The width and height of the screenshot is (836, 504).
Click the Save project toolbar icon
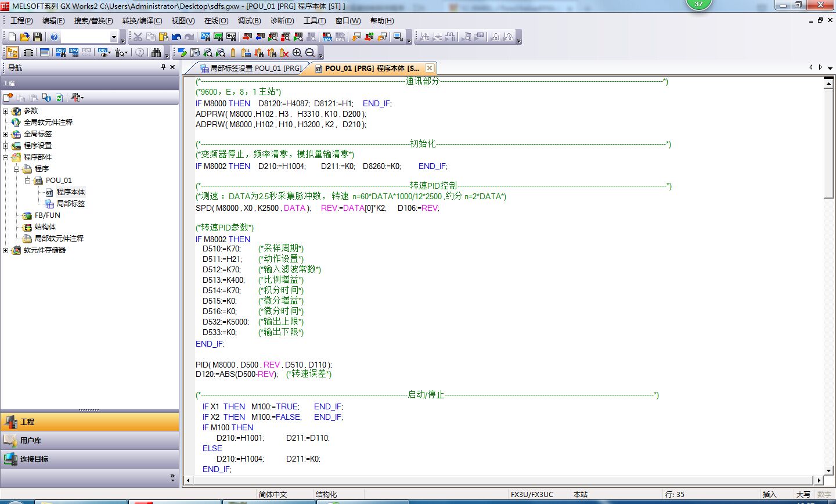click(38, 37)
